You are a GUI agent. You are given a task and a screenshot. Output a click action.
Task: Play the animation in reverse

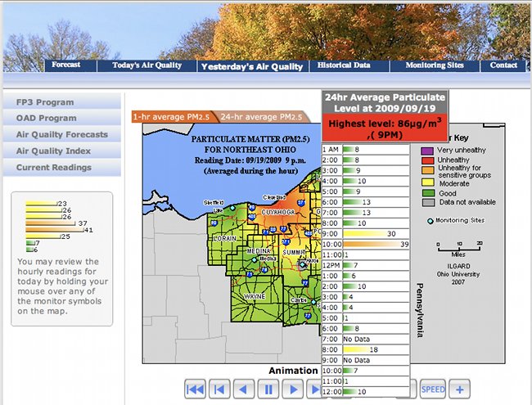[244, 389]
